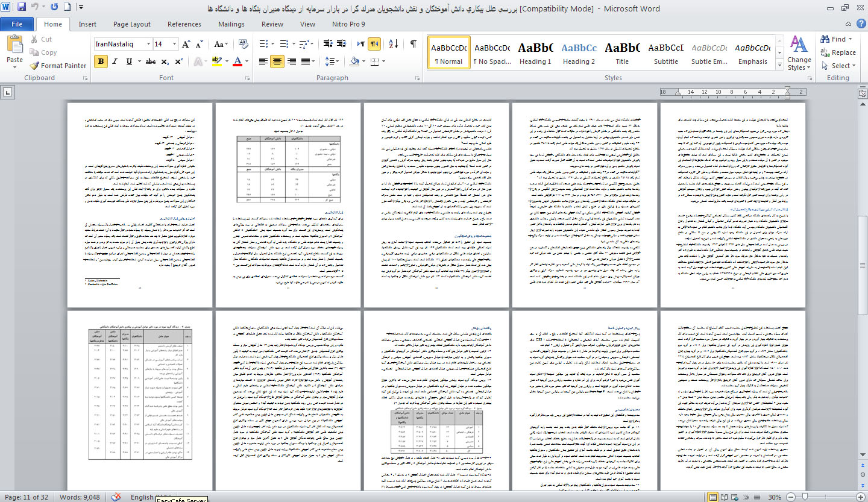Open the IranNastaliq font name dropdown
868x502 pixels.
pos(148,45)
